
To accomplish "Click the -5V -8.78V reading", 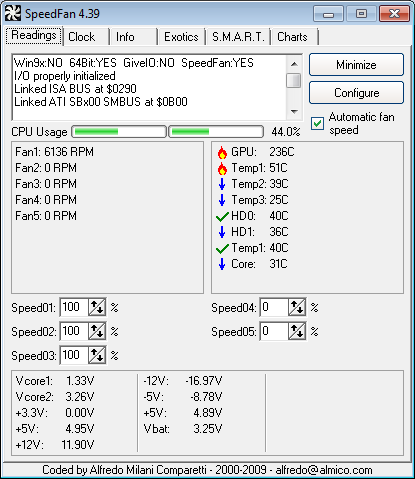I will click(x=183, y=397).
